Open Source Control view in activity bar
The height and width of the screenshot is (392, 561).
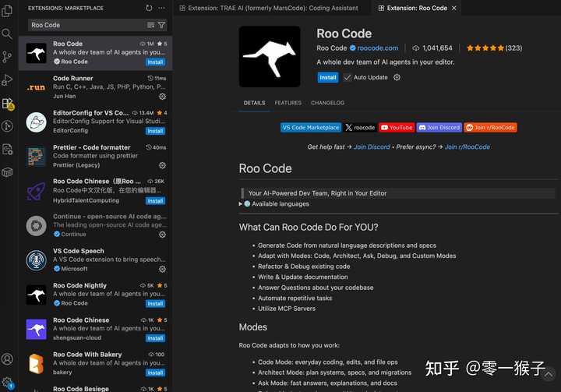click(x=7, y=57)
